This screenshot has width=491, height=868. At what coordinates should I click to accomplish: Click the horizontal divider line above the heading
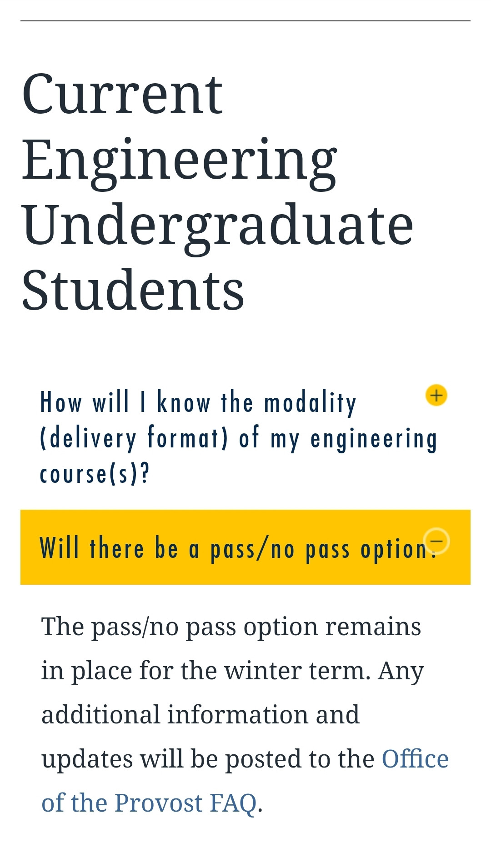coord(245,20)
